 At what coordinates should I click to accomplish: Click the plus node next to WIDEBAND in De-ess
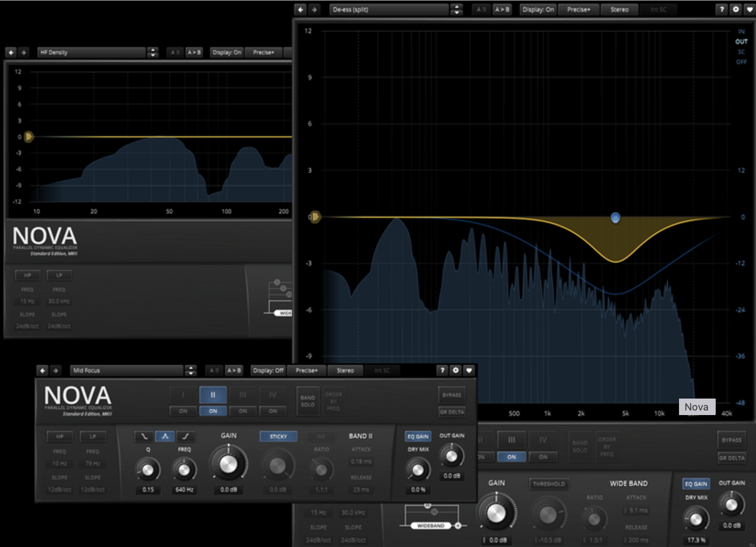[x=457, y=525]
